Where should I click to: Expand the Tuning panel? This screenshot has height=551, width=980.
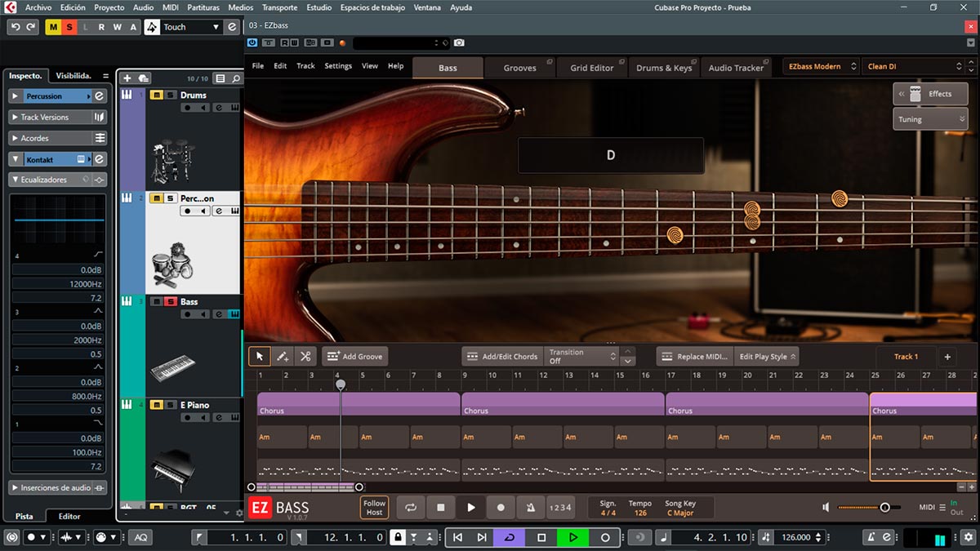[930, 119]
